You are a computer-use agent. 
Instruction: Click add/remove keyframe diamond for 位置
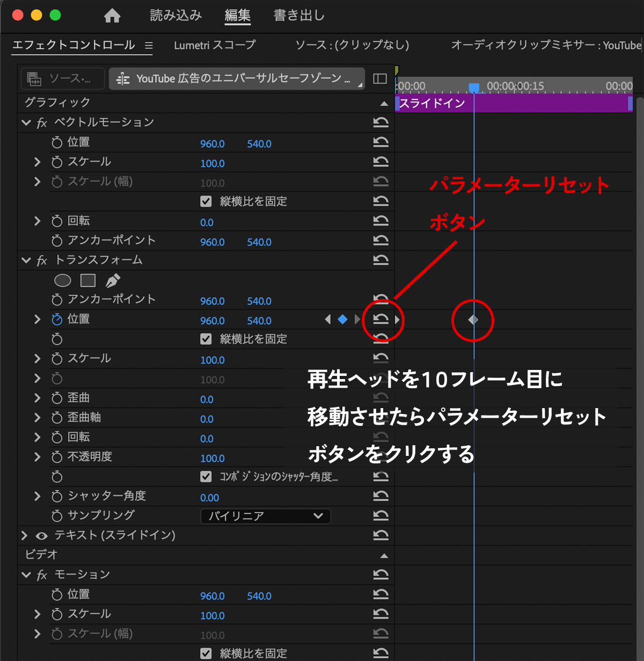(342, 319)
